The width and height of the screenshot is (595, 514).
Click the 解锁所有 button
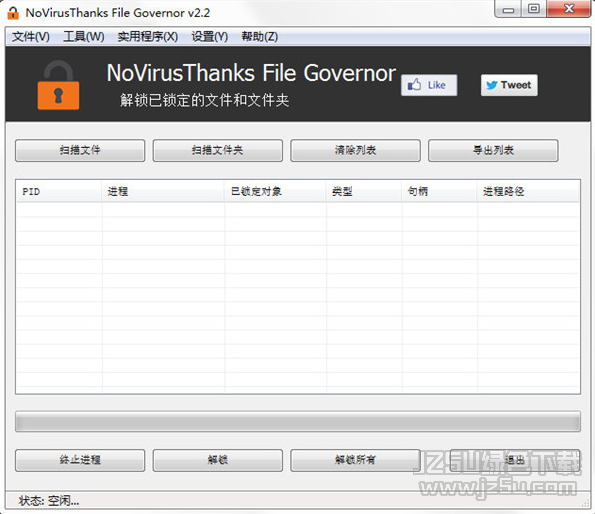tap(355, 461)
